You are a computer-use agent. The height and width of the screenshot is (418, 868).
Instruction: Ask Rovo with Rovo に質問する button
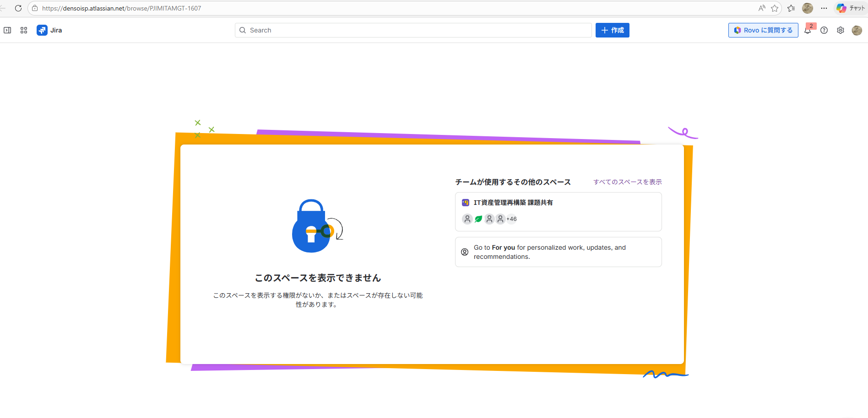click(x=763, y=30)
